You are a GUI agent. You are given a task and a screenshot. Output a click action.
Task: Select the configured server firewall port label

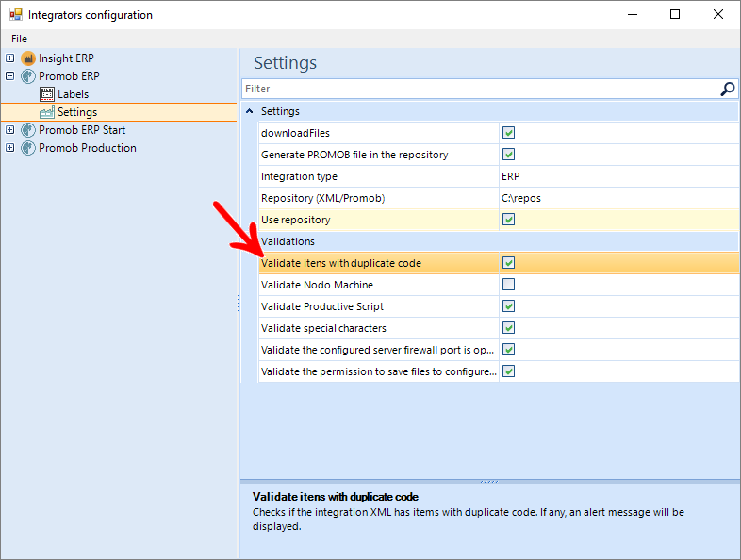[x=378, y=350]
